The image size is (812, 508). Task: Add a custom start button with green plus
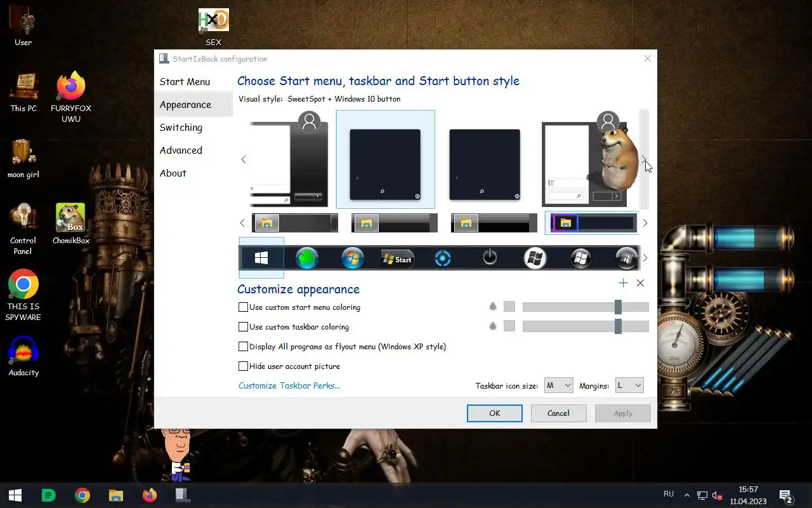pyautogui.click(x=623, y=283)
